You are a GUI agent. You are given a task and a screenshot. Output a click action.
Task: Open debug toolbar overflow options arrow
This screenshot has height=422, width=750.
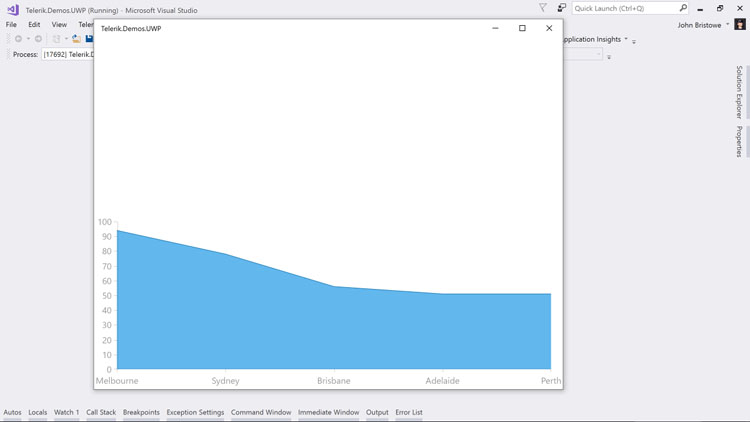click(609, 57)
